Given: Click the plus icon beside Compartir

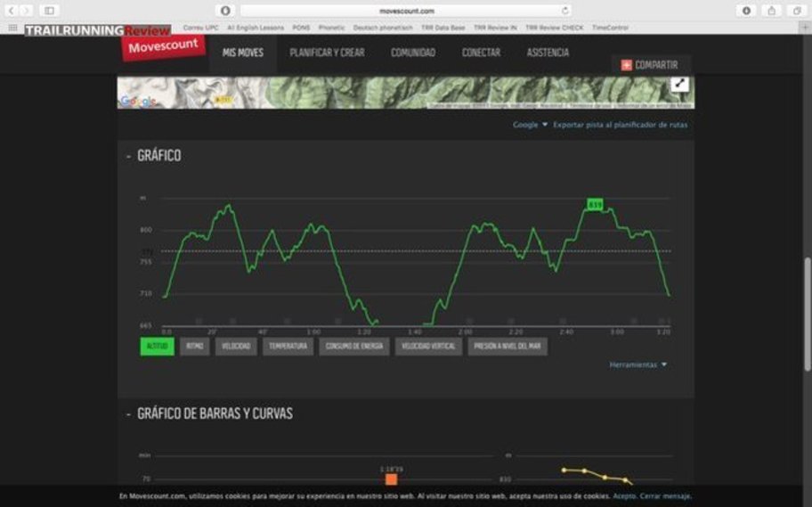Looking at the screenshot, I should tap(627, 65).
